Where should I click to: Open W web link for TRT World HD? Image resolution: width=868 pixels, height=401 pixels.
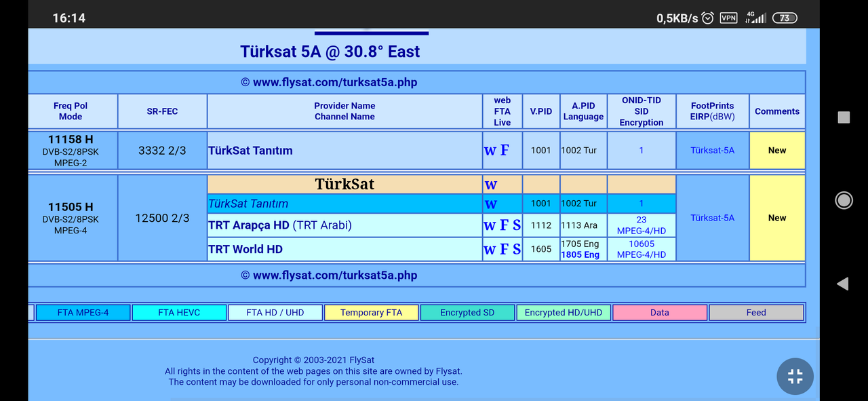coord(490,249)
